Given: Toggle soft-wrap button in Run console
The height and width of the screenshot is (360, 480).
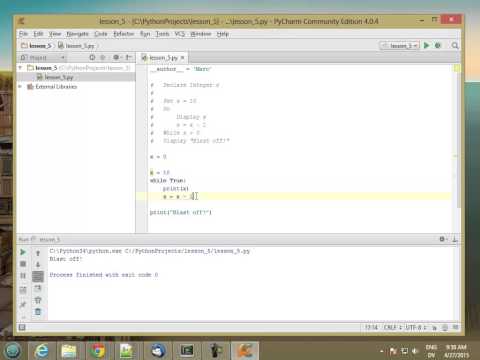Looking at the screenshot, I should (38, 276).
